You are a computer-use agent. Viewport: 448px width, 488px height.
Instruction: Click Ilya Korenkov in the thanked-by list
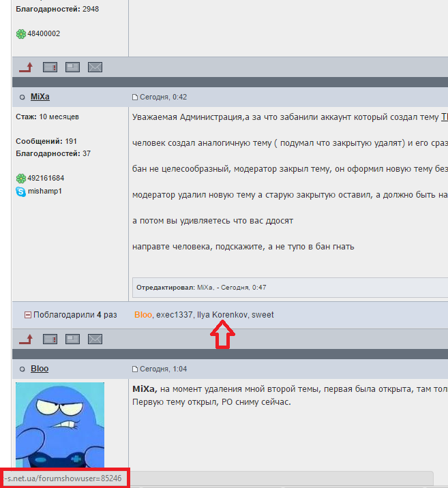tap(222, 315)
